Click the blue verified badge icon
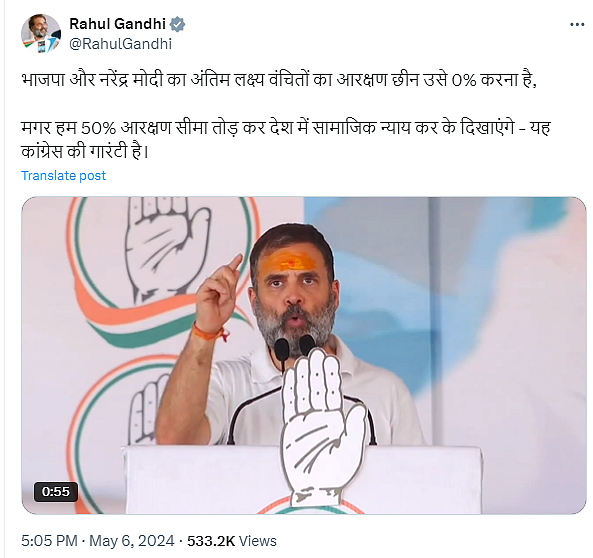The height and width of the screenshot is (558, 593). point(177,24)
